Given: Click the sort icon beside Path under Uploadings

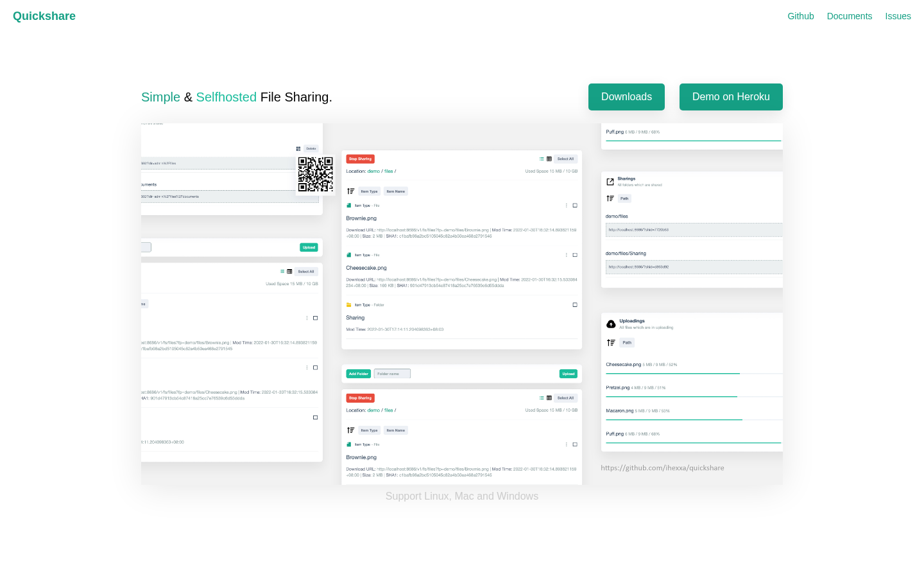Looking at the screenshot, I should click(x=611, y=342).
